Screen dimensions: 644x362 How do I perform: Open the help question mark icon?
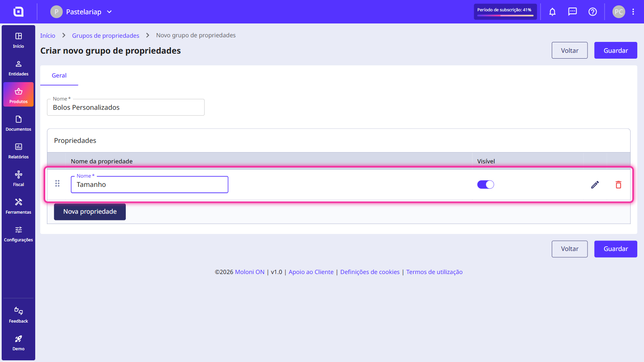(593, 12)
